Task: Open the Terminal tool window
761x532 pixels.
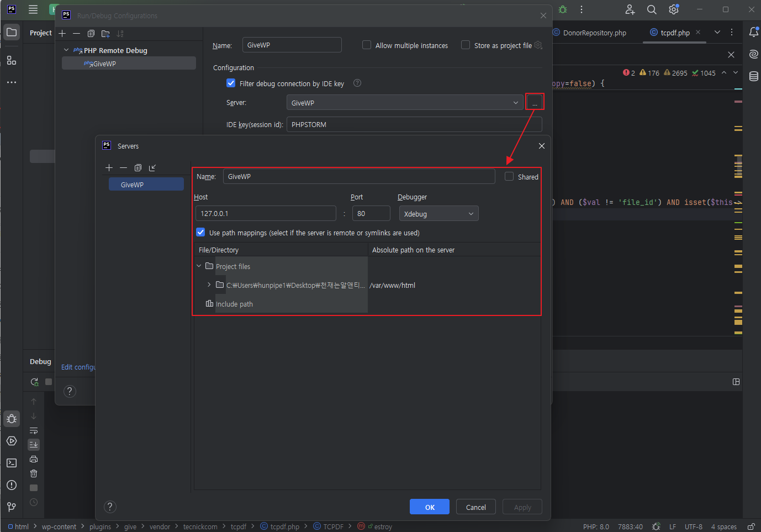Action: [x=12, y=463]
